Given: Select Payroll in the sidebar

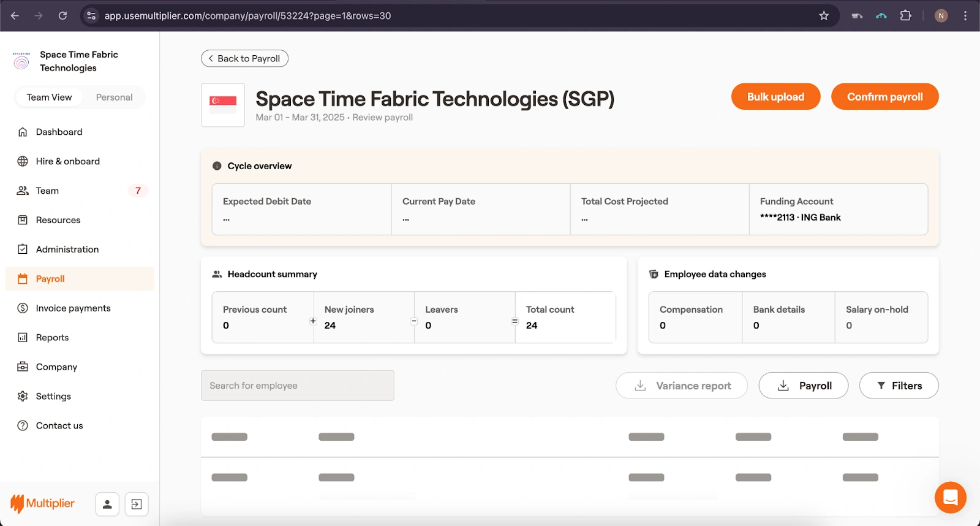Looking at the screenshot, I should click(x=80, y=279).
